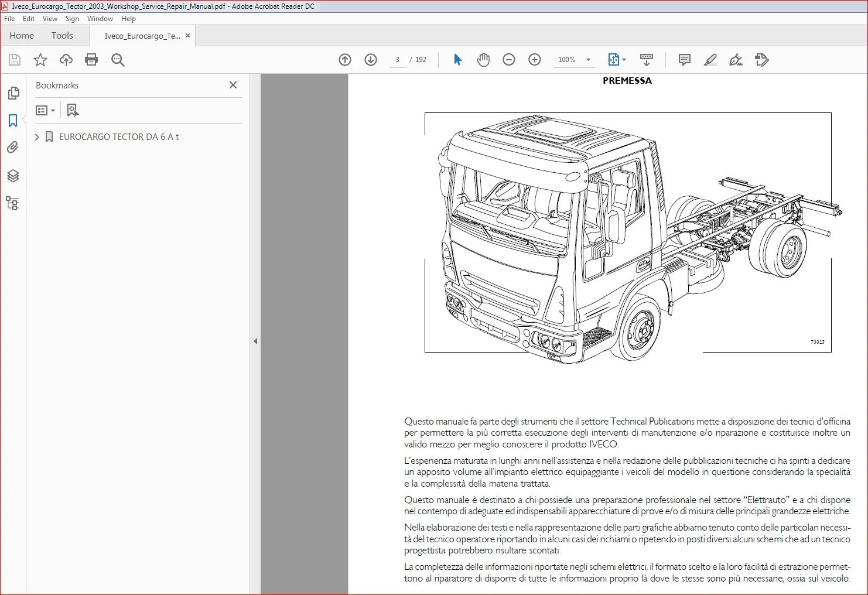Click the upload to cloud icon
868x595 pixels.
point(66,60)
